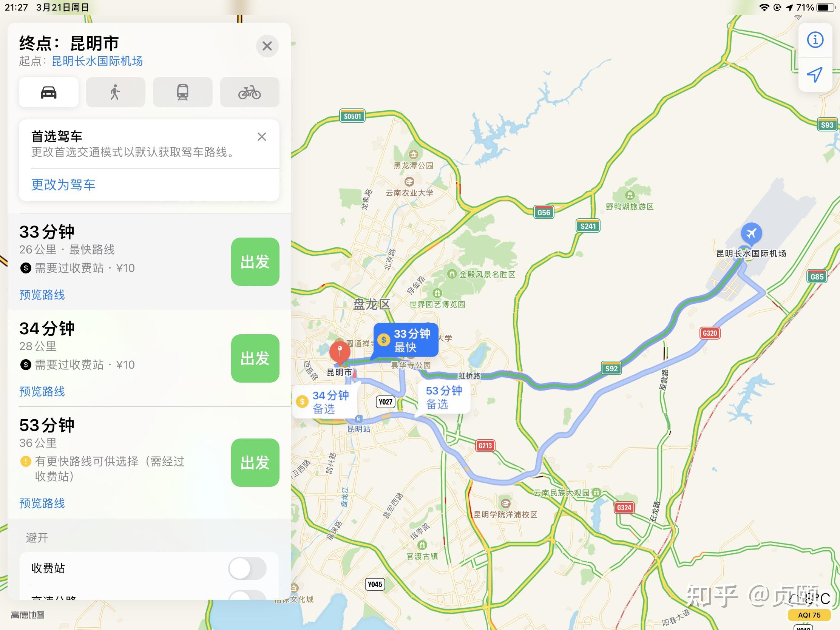840x630 pixels.
Task: Select the driving car mode icon
Action: click(49, 92)
